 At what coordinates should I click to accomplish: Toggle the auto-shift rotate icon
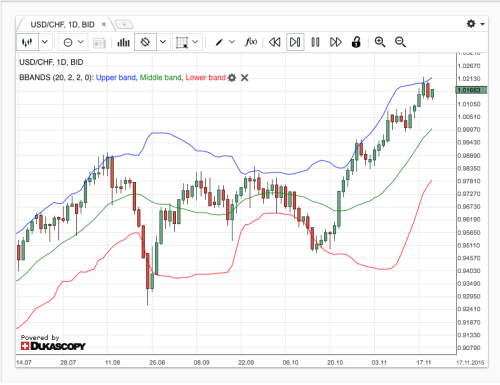coord(145,42)
